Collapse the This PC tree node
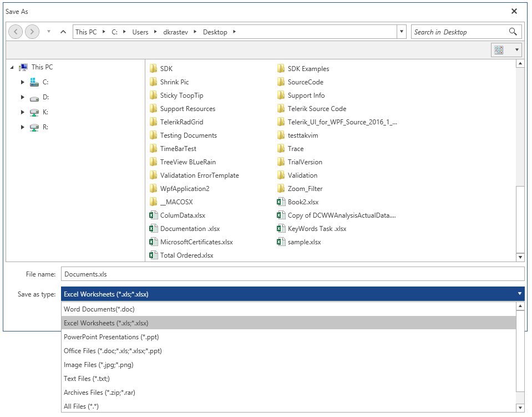The height and width of the screenshot is (417, 532). (x=12, y=67)
